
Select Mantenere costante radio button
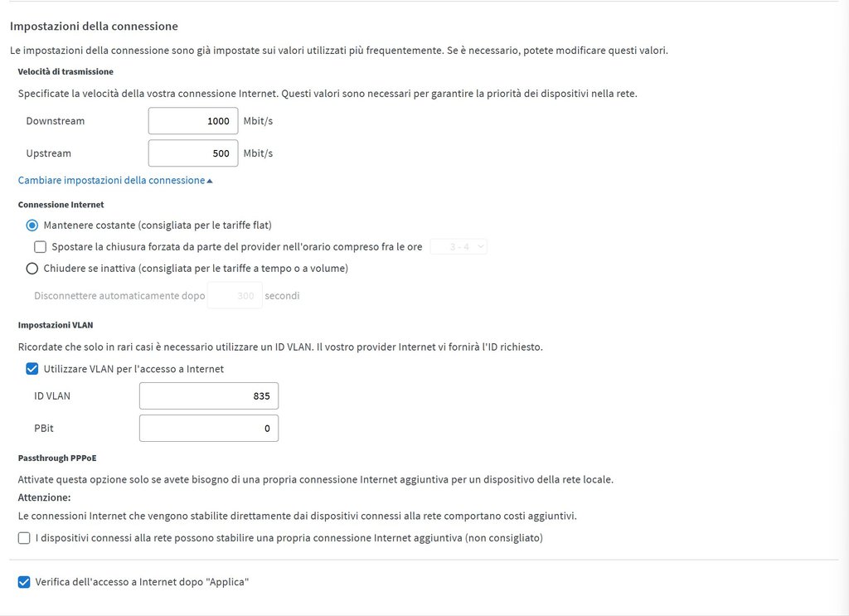(32, 225)
